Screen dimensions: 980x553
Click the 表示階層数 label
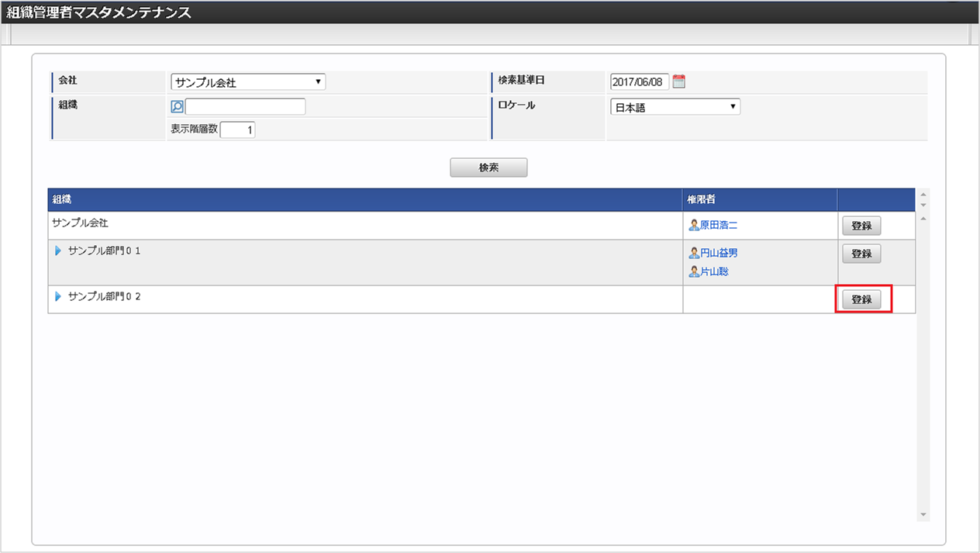pyautogui.click(x=195, y=130)
